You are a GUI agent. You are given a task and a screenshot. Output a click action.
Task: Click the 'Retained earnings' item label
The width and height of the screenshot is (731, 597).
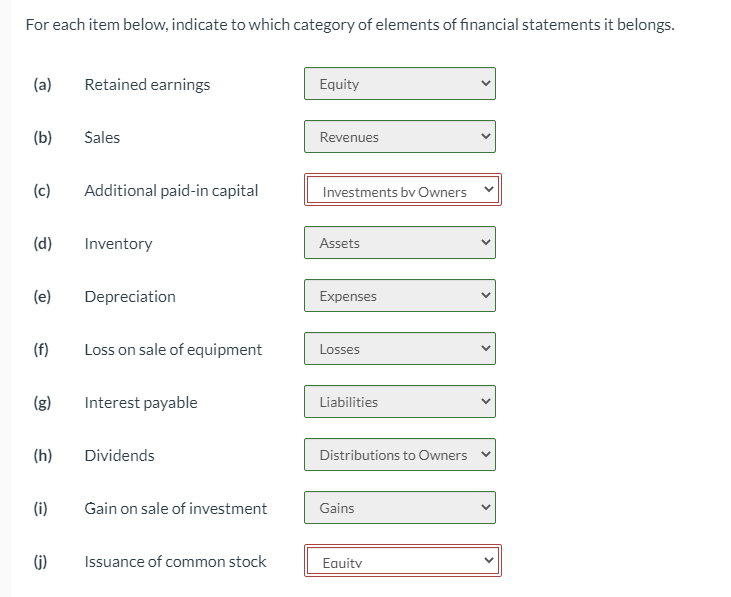click(147, 84)
